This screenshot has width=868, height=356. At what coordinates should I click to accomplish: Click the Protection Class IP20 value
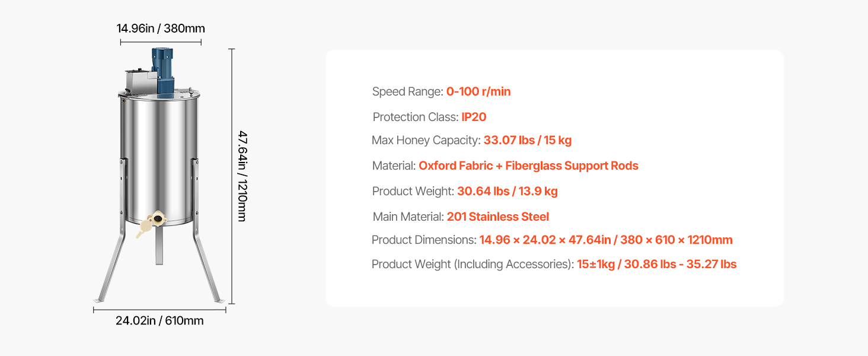pyautogui.click(x=474, y=117)
